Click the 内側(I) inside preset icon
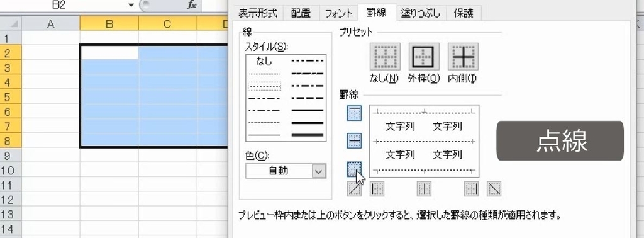The image size is (644, 238). click(x=463, y=56)
